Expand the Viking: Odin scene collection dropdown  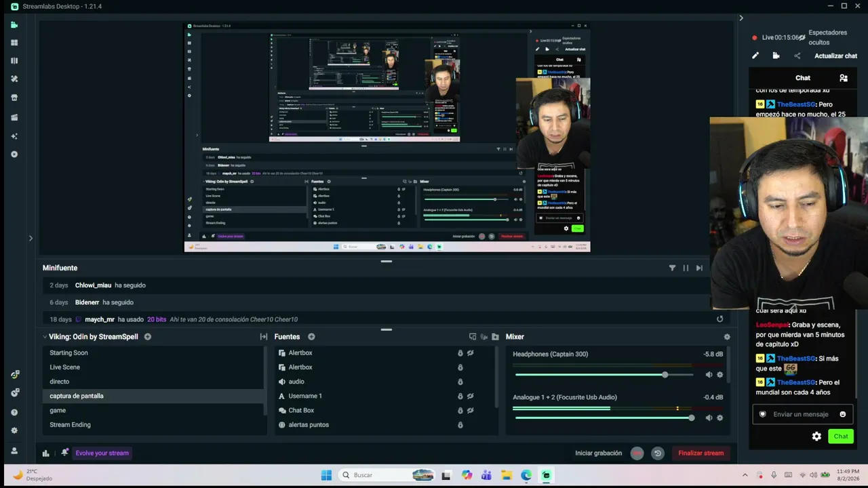(x=45, y=337)
